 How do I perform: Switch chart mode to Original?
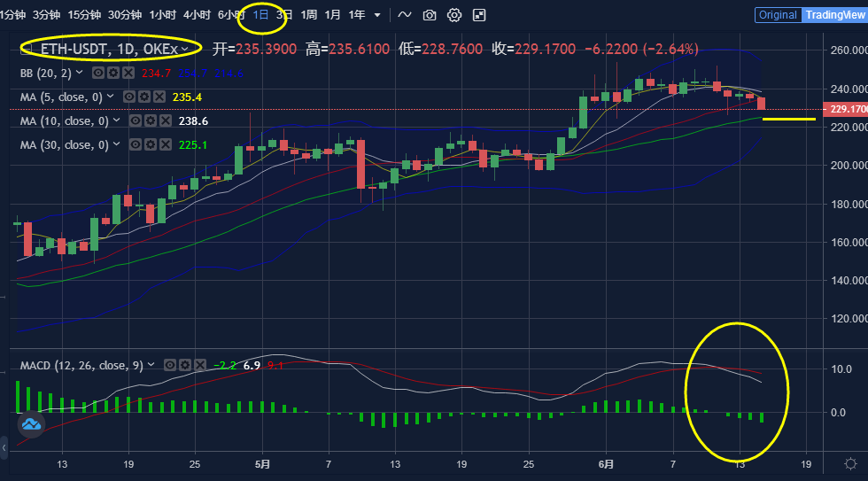click(778, 15)
